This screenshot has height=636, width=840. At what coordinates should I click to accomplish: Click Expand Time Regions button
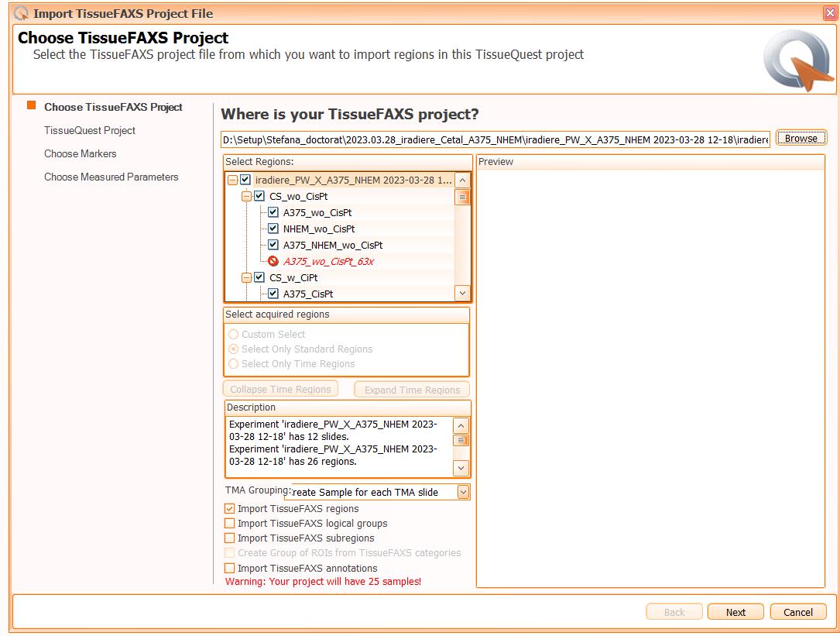pos(412,390)
